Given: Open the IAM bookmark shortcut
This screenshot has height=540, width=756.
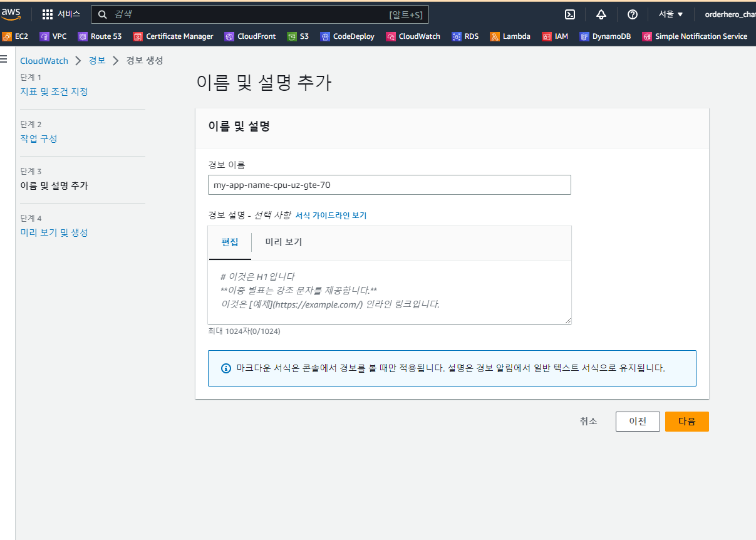Looking at the screenshot, I should coord(556,36).
